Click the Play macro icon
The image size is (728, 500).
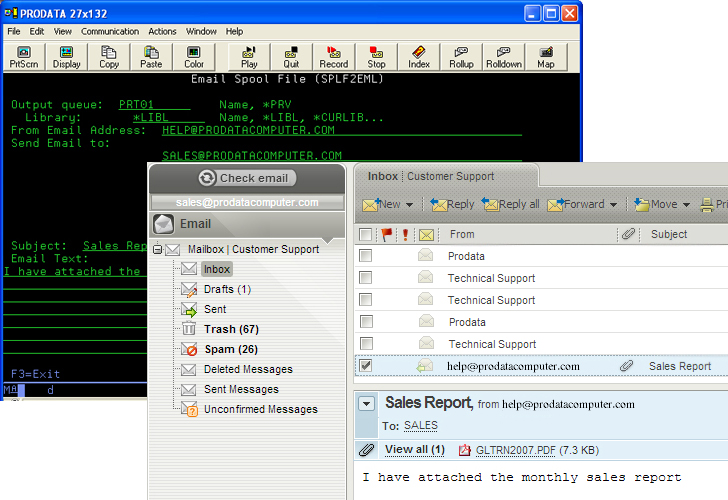coord(249,57)
